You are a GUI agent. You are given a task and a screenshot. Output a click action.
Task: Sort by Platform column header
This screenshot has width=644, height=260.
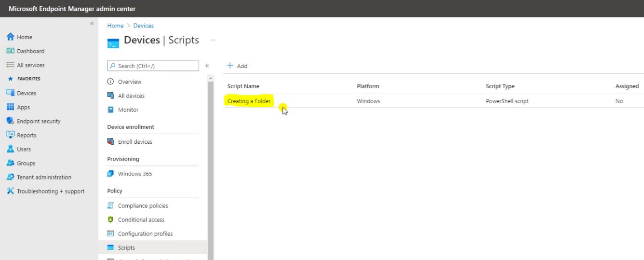point(368,86)
